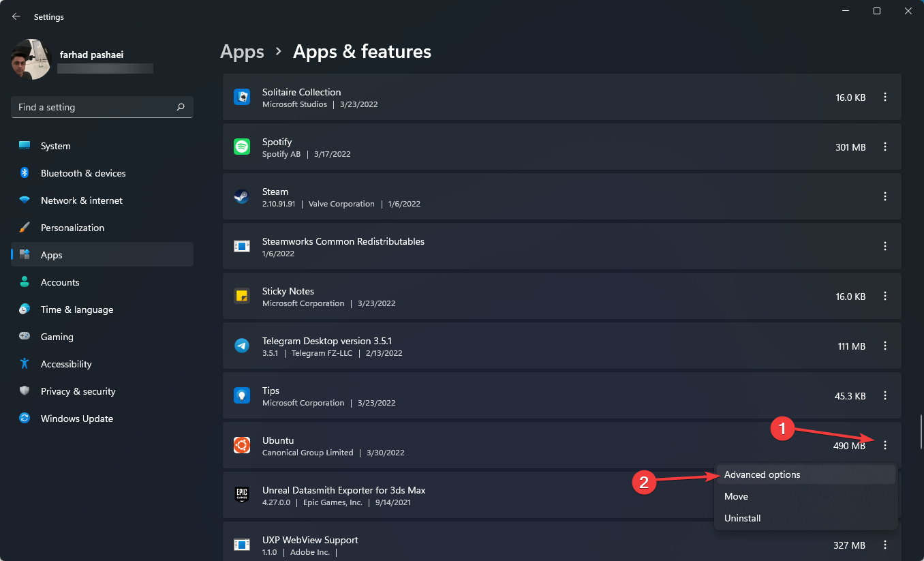Click the Apps breadcrumb link

pos(242,52)
